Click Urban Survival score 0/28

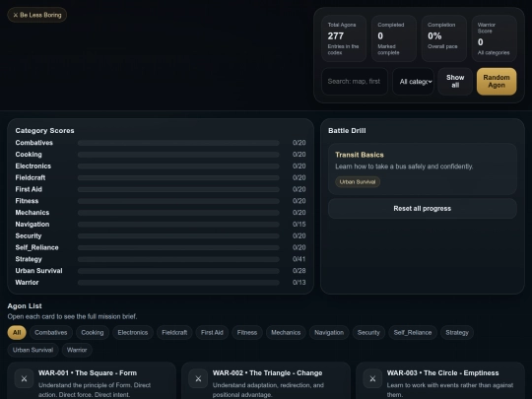point(299,271)
